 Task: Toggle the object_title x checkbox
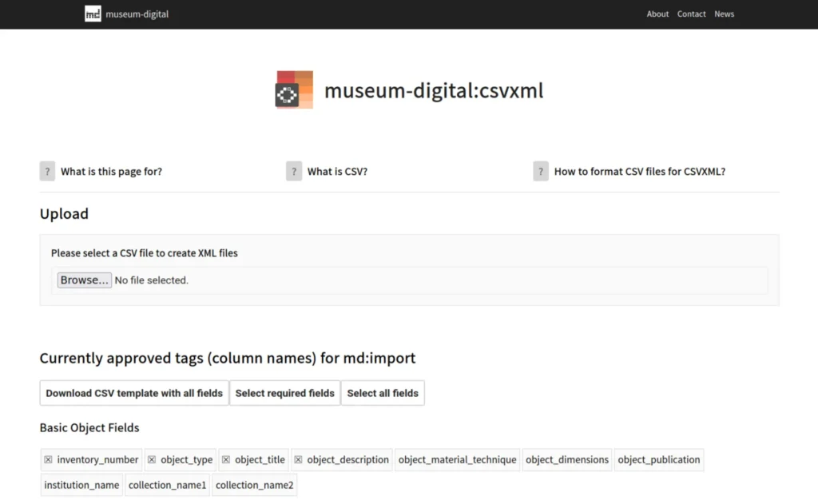pyautogui.click(x=226, y=459)
